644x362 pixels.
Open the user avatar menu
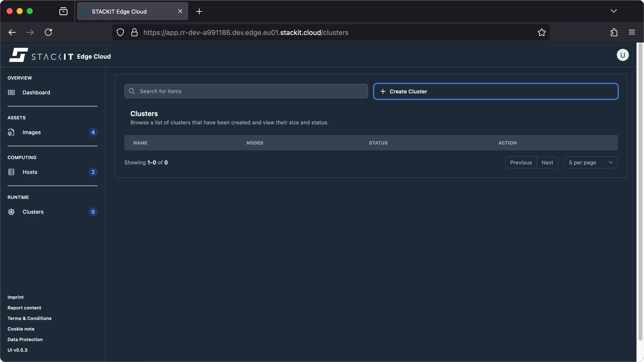point(622,55)
